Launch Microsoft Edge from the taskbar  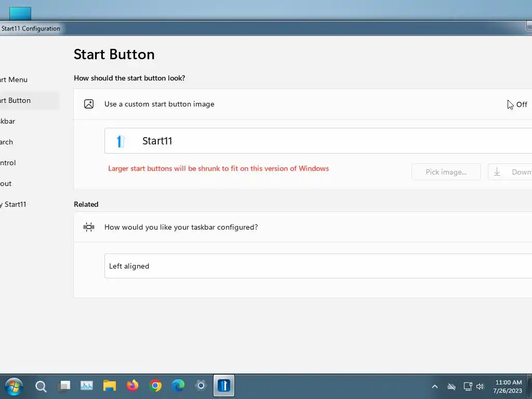(178, 386)
